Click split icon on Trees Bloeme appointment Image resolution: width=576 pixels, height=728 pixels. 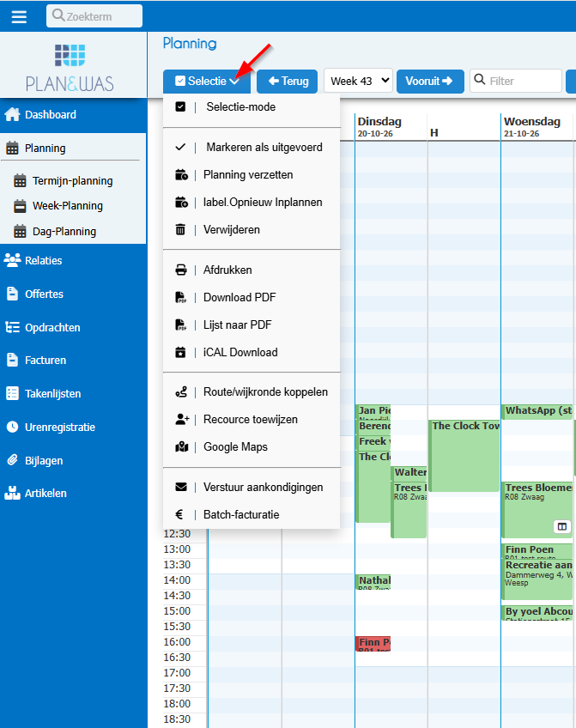pos(562,526)
